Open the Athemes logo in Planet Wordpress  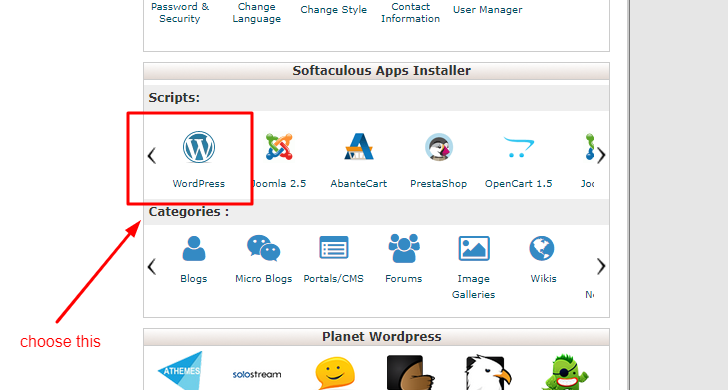click(x=180, y=371)
